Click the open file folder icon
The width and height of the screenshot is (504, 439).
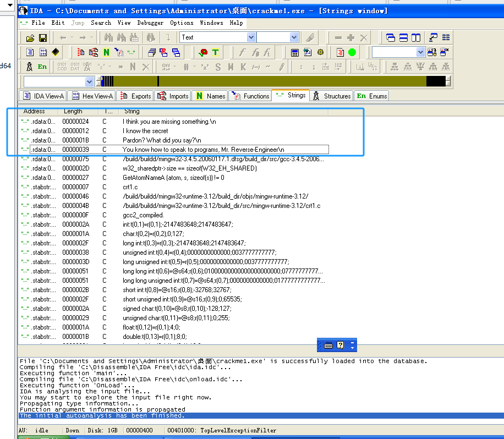(30, 38)
